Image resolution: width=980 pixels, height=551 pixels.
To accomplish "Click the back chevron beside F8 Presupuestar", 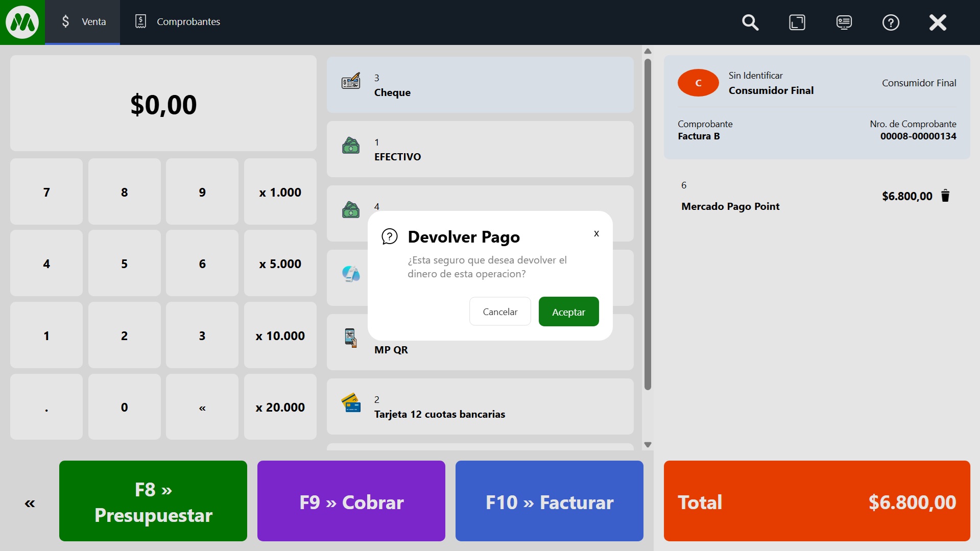I will [x=30, y=504].
